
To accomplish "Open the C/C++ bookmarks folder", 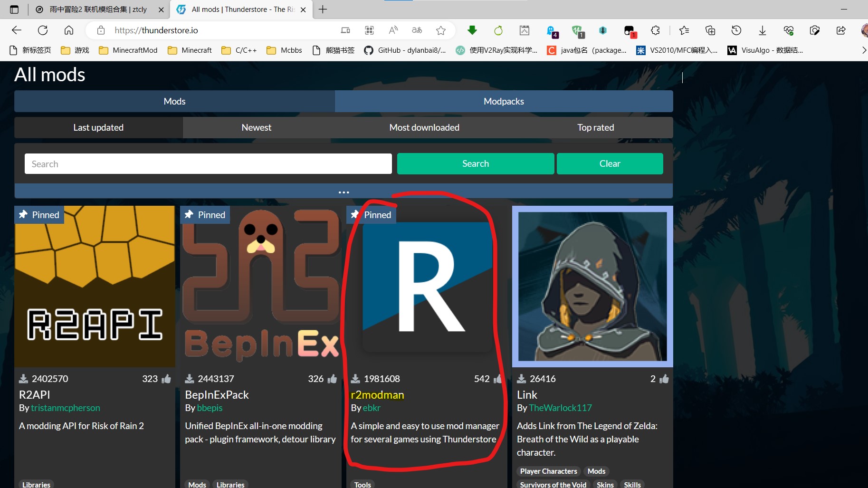I will (239, 50).
